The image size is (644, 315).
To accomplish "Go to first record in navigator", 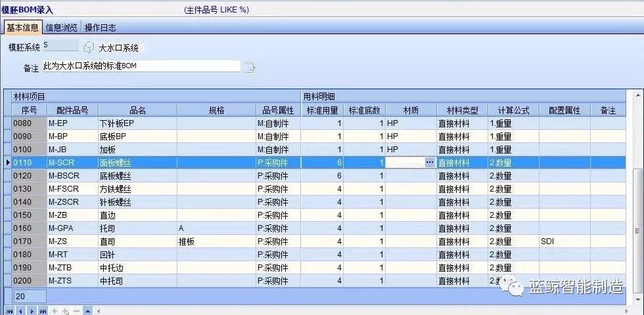I will point(9,310).
